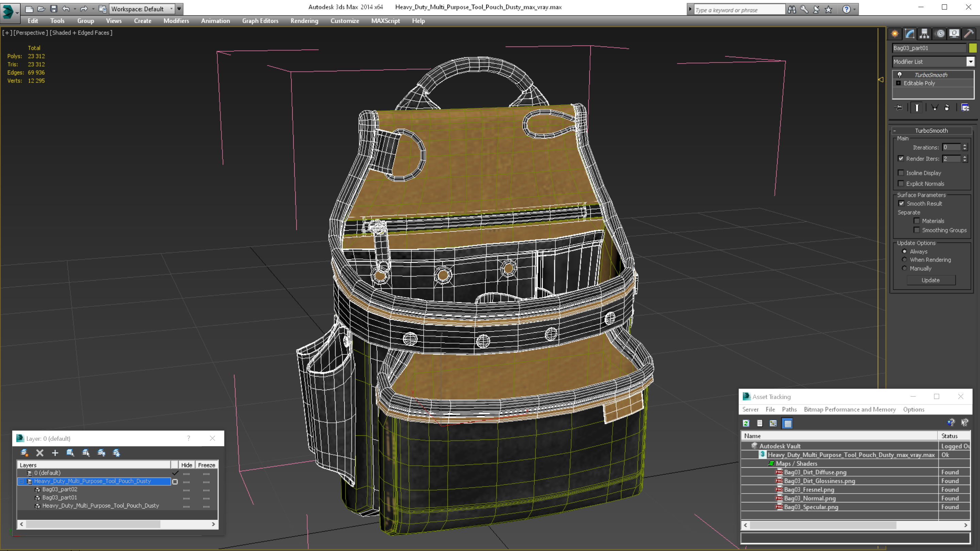Open the Configure Modifier Sets icon
Image resolution: width=980 pixels, height=551 pixels.
965,107
